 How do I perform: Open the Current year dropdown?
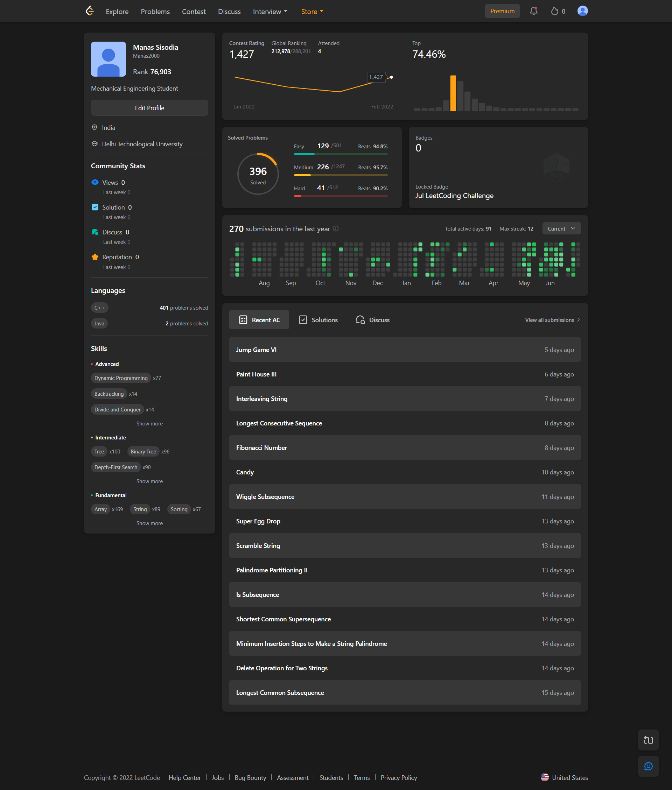(x=561, y=228)
